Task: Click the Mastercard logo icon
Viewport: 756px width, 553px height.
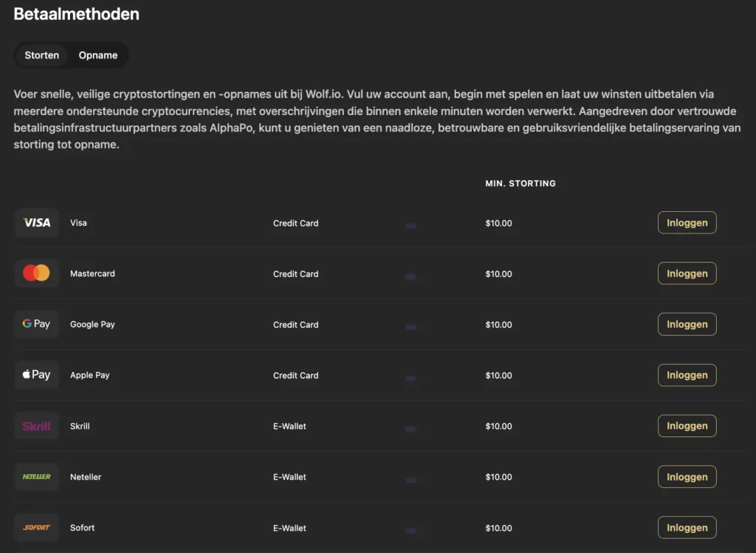Action: [x=37, y=273]
